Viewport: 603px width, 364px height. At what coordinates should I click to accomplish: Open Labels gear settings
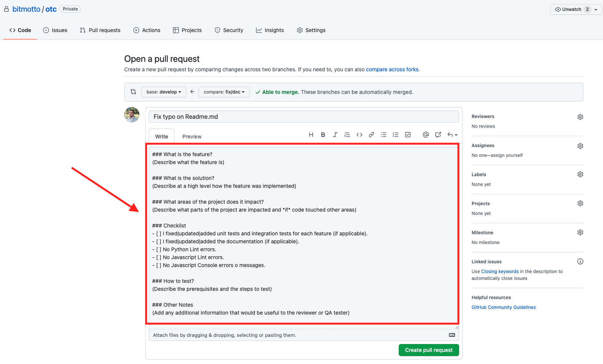click(580, 174)
